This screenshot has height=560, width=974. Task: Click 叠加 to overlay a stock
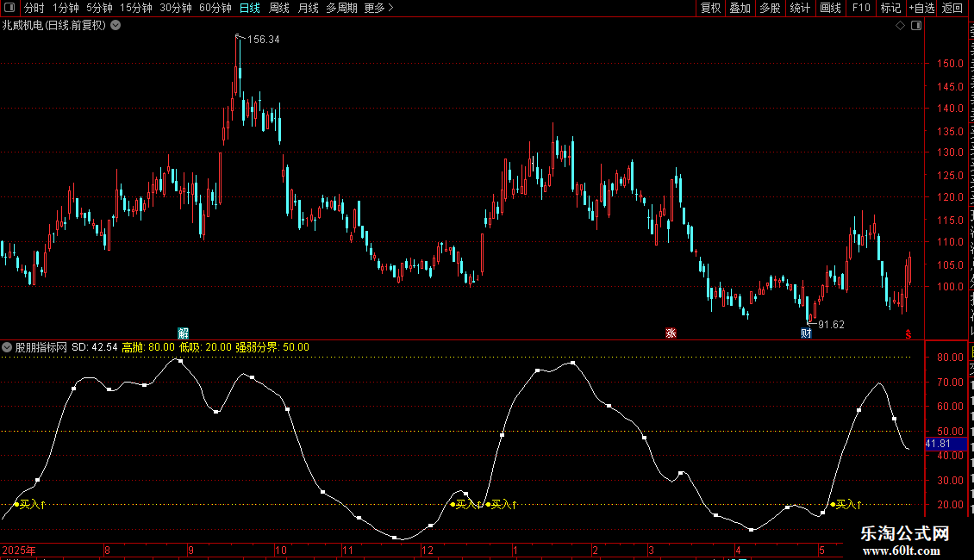(740, 8)
